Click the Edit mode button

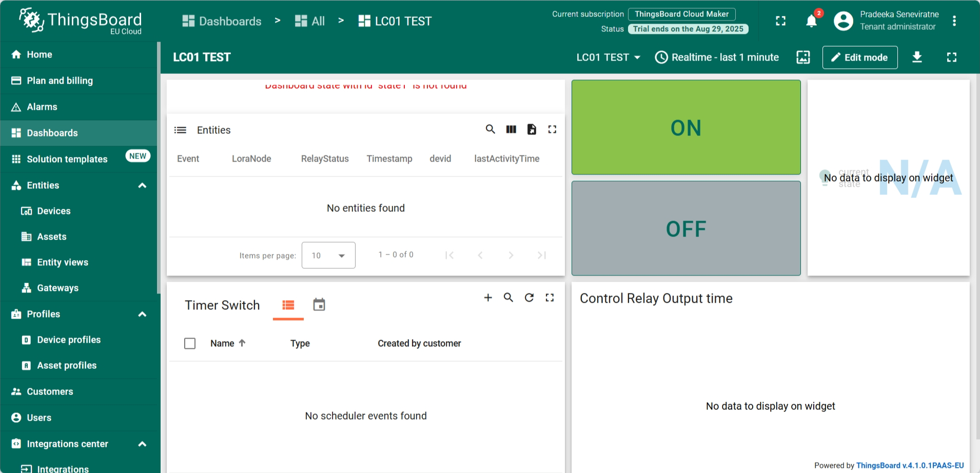click(860, 57)
